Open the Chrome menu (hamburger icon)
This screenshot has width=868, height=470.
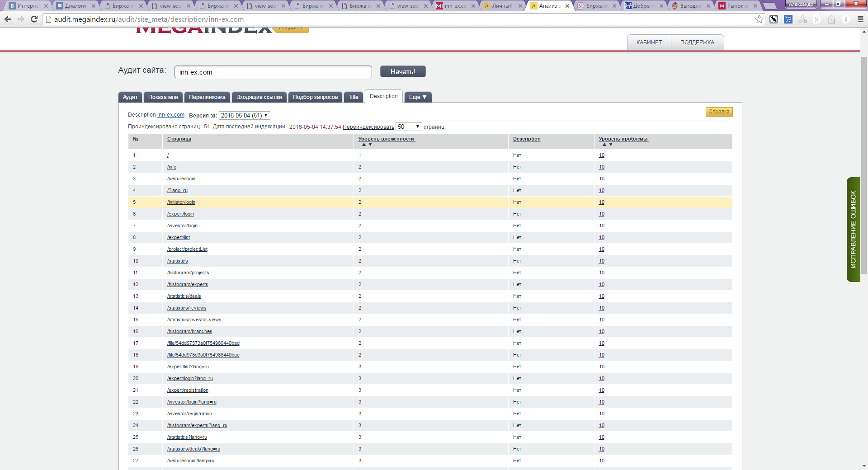[860, 19]
